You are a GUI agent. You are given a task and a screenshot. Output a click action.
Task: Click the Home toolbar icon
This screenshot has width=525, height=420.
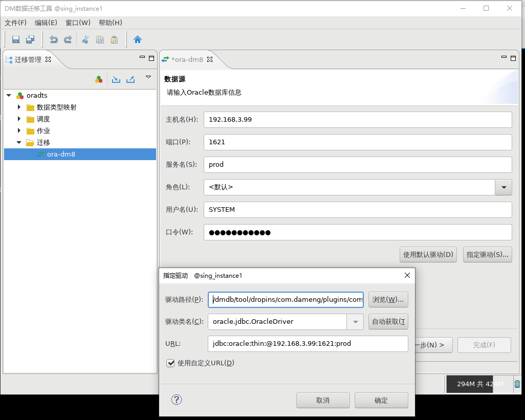pos(138,39)
